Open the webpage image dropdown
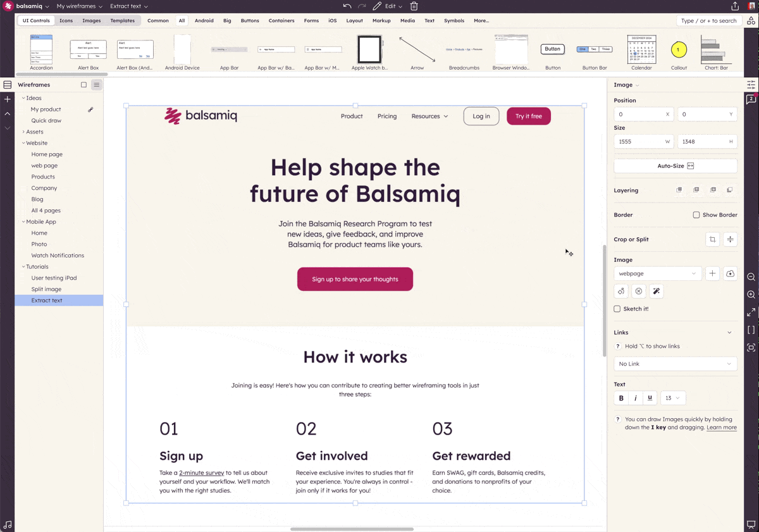This screenshot has height=532, width=759. [x=657, y=273]
